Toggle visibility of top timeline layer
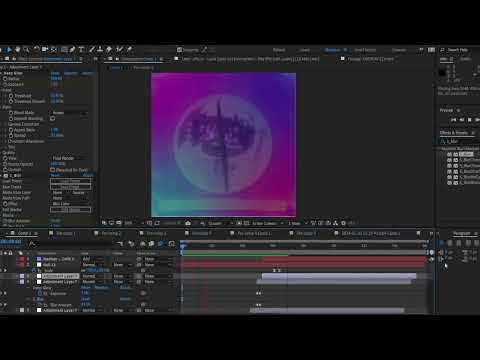This screenshot has width=480, height=360. (x=3, y=259)
